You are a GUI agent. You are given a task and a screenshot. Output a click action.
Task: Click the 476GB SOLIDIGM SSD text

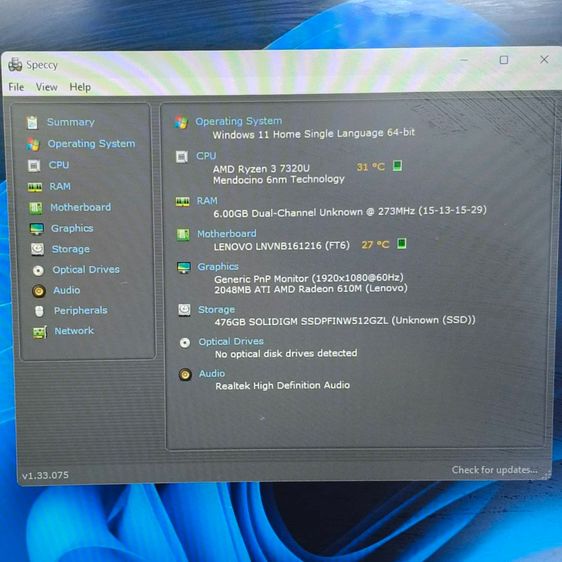tap(345, 321)
